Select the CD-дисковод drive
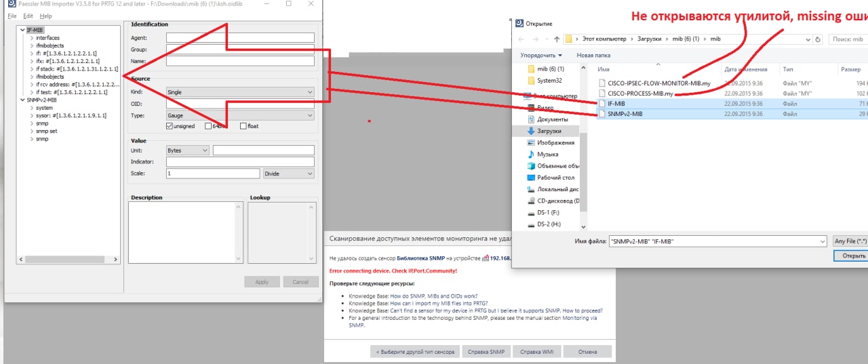This screenshot has height=364, width=868. coord(554,201)
